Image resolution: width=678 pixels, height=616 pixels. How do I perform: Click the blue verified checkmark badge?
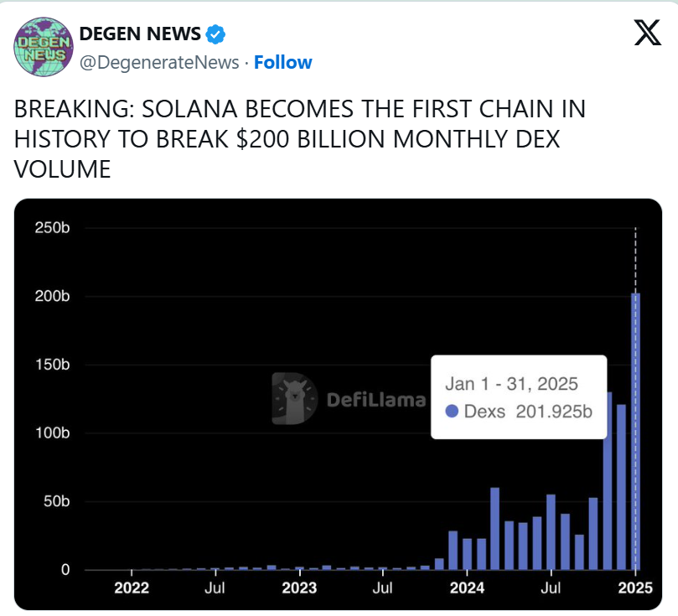(x=215, y=34)
